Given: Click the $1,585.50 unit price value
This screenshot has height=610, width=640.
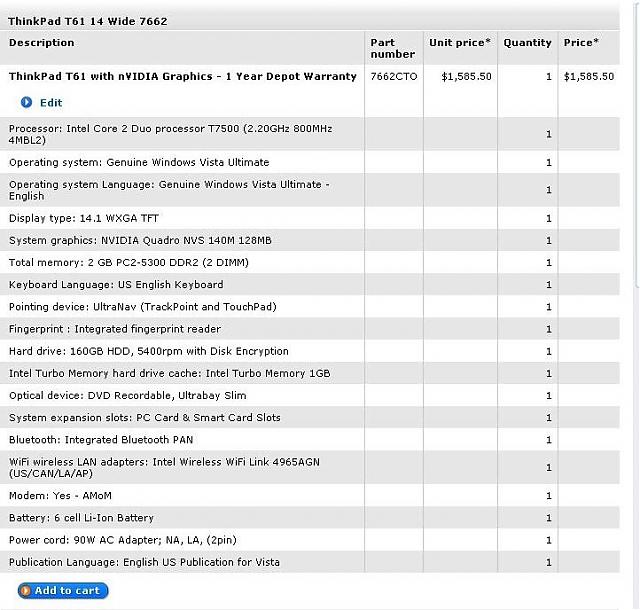Looking at the screenshot, I should [x=466, y=76].
